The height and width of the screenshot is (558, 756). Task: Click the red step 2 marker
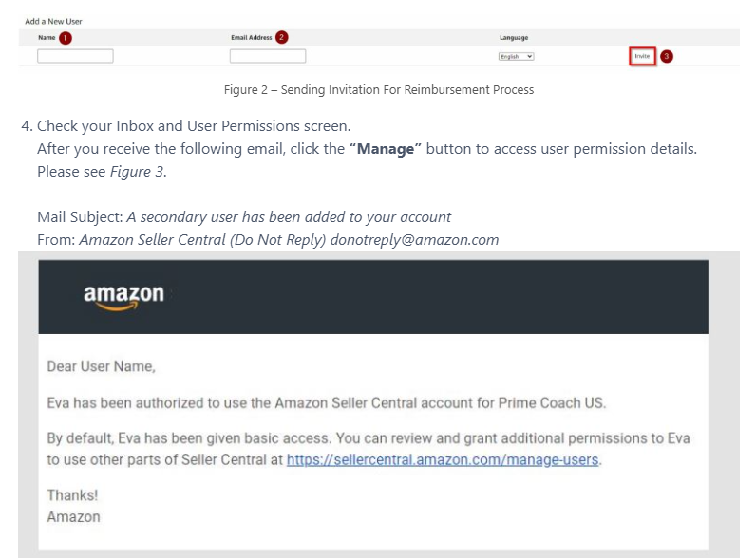click(282, 38)
